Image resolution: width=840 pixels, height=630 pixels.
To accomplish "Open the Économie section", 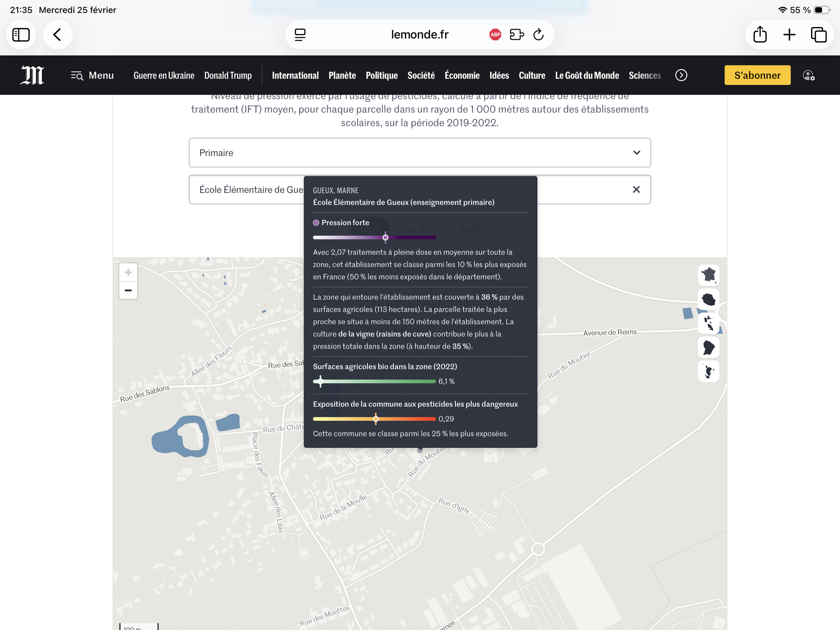I will [462, 75].
